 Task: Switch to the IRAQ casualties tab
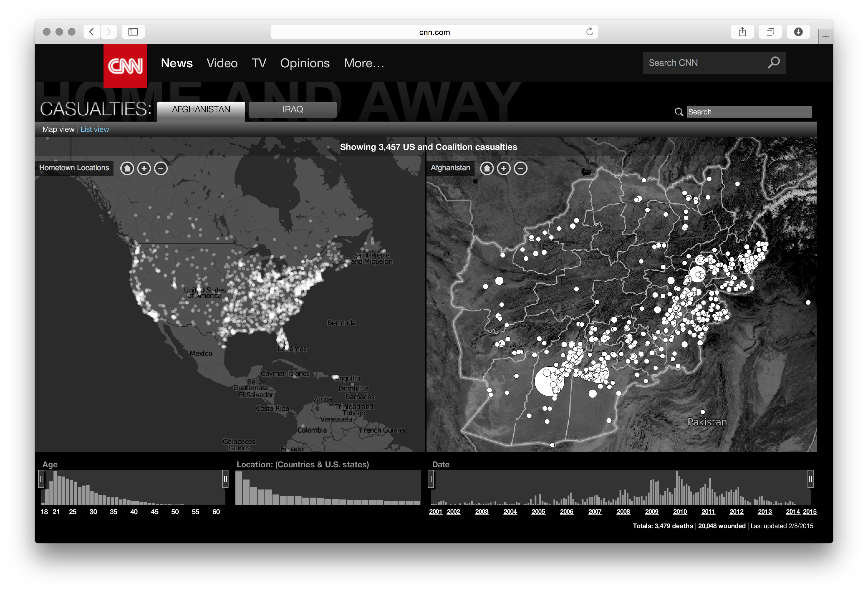(x=292, y=109)
